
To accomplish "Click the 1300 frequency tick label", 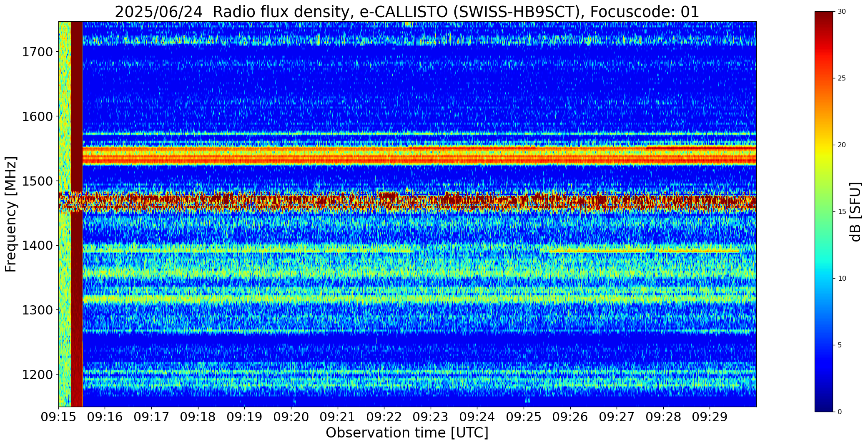I will (x=37, y=310).
